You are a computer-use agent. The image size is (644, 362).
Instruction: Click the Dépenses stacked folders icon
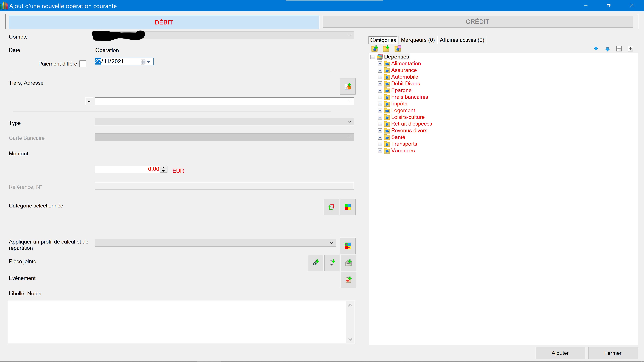click(380, 57)
